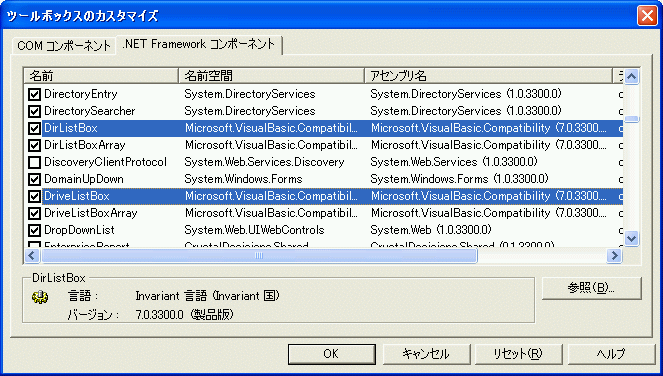Uncheck the DropDownList checkbox
Viewport: 663px width, 376px height.
click(x=34, y=230)
